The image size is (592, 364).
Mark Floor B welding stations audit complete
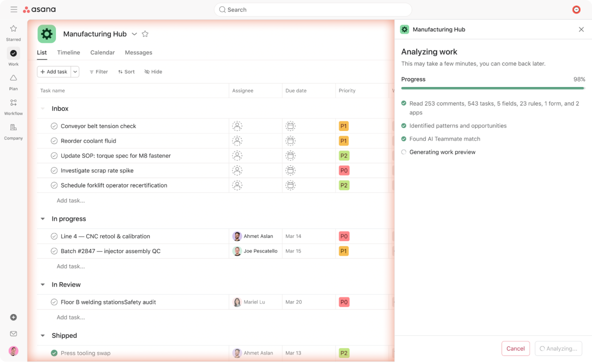tap(54, 302)
